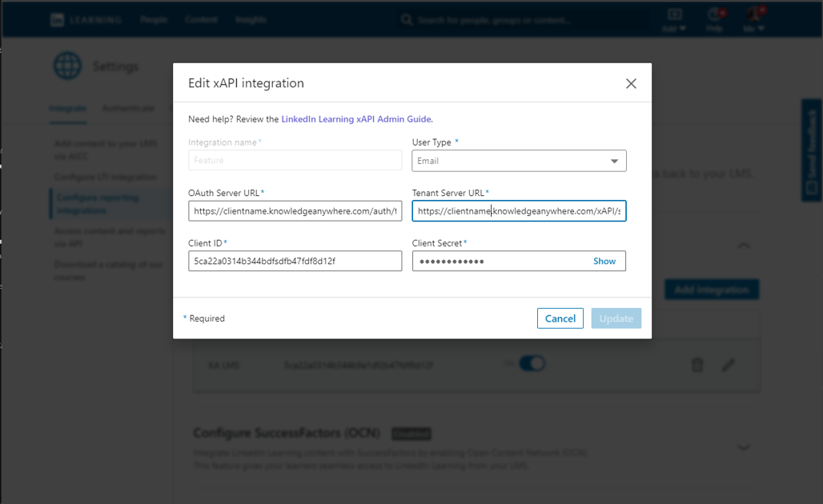Switch to the Authenticate tab
This screenshot has height=504, width=823.
(126, 108)
